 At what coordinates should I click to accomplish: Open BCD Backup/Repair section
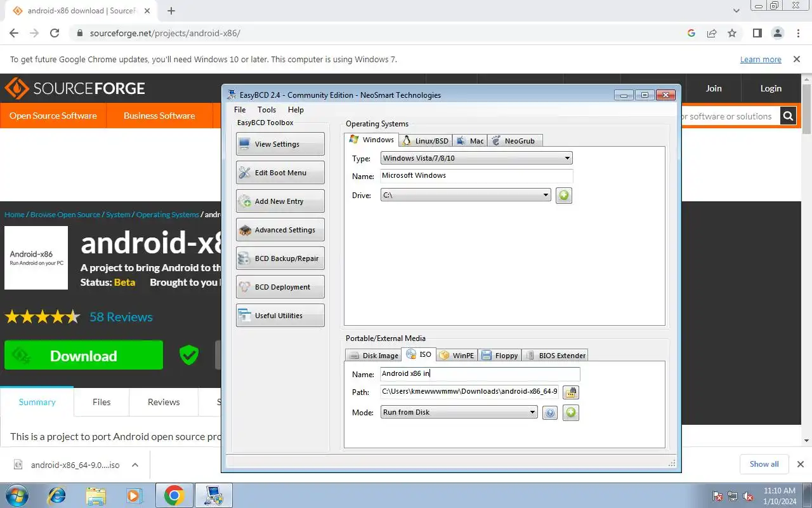pos(280,258)
